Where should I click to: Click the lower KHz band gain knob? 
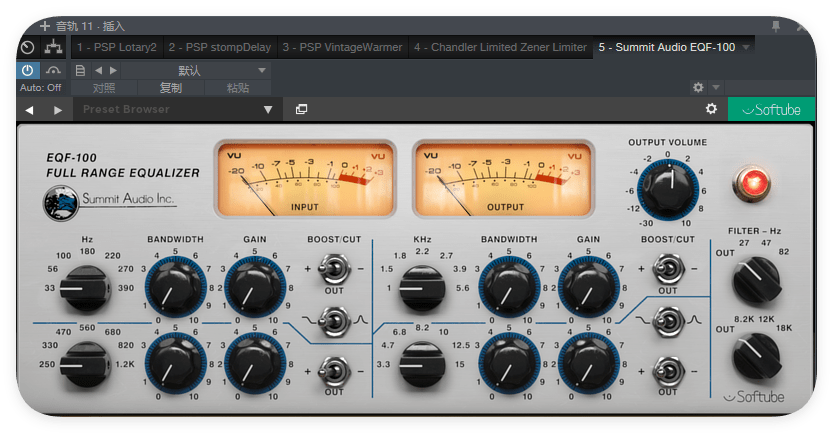[588, 364]
